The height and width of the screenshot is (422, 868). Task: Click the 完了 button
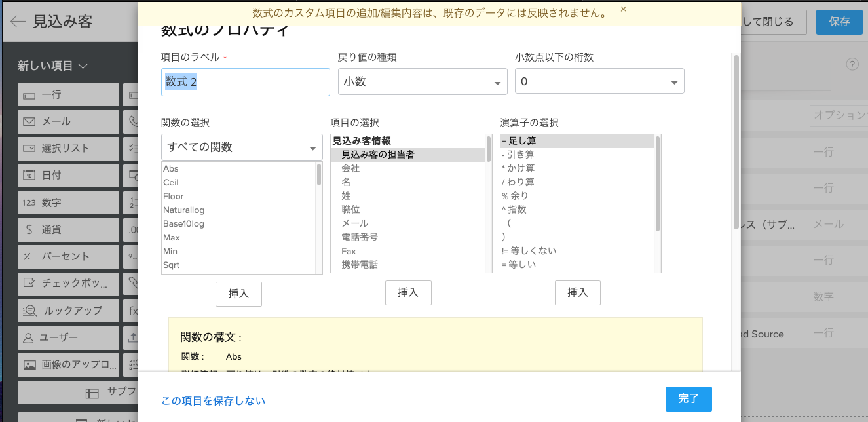(x=688, y=399)
